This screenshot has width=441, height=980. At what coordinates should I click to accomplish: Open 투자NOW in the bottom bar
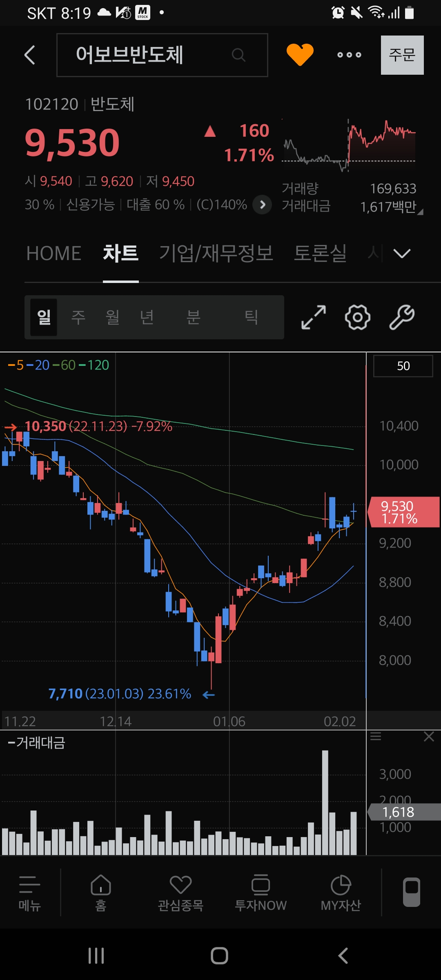[261, 893]
